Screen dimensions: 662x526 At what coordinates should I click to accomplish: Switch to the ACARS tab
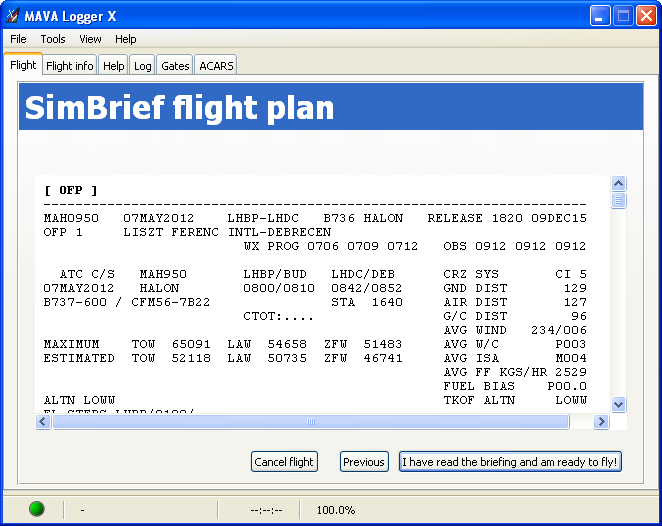pos(216,66)
